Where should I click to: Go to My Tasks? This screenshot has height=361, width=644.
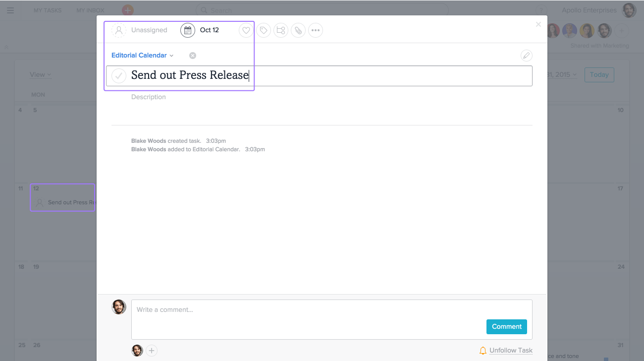click(48, 10)
